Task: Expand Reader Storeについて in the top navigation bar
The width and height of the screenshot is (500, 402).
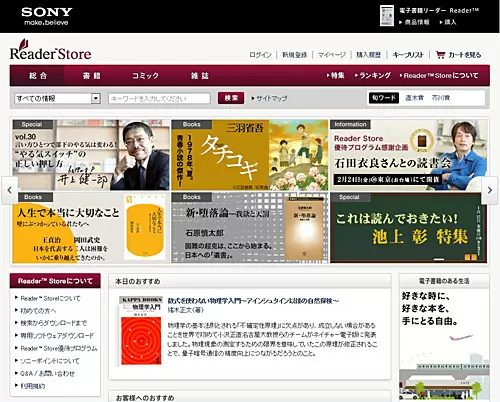Action: tap(439, 76)
